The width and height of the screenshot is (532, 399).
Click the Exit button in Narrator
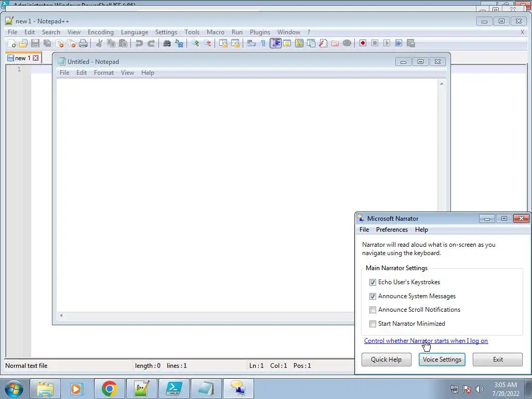tap(497, 360)
